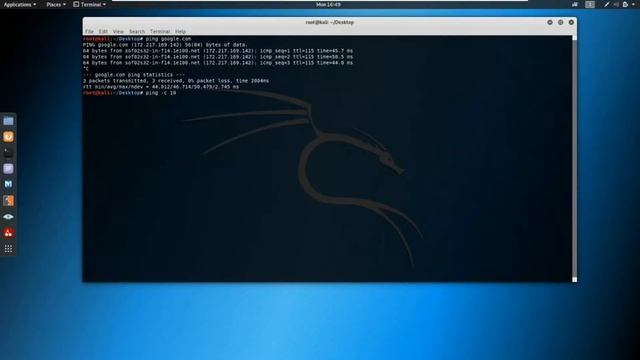Open the Files folder icon in dock
The width and height of the screenshot is (640, 360).
click(x=8, y=121)
